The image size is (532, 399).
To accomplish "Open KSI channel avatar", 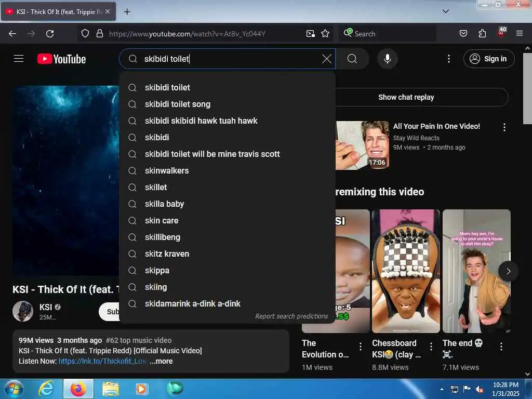I will click(23, 311).
